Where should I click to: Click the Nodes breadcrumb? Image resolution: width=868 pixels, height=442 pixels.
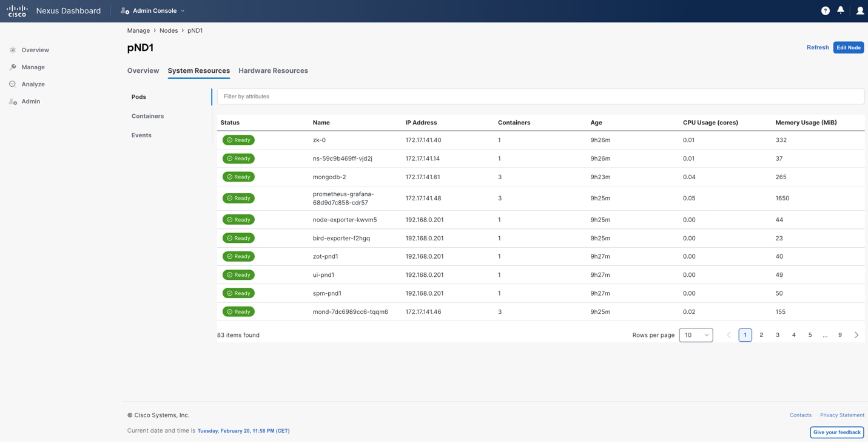[169, 30]
